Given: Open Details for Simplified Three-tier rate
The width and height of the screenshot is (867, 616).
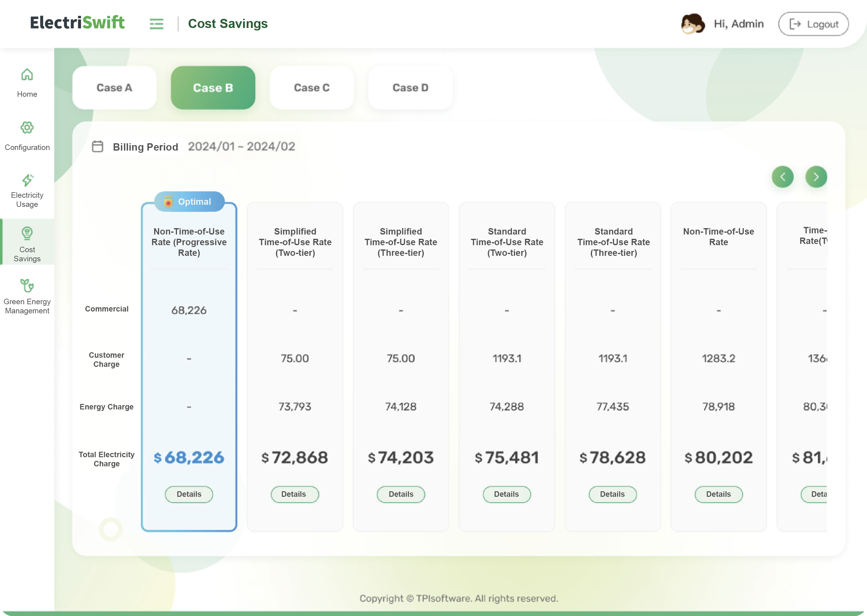Looking at the screenshot, I should pyautogui.click(x=401, y=494).
